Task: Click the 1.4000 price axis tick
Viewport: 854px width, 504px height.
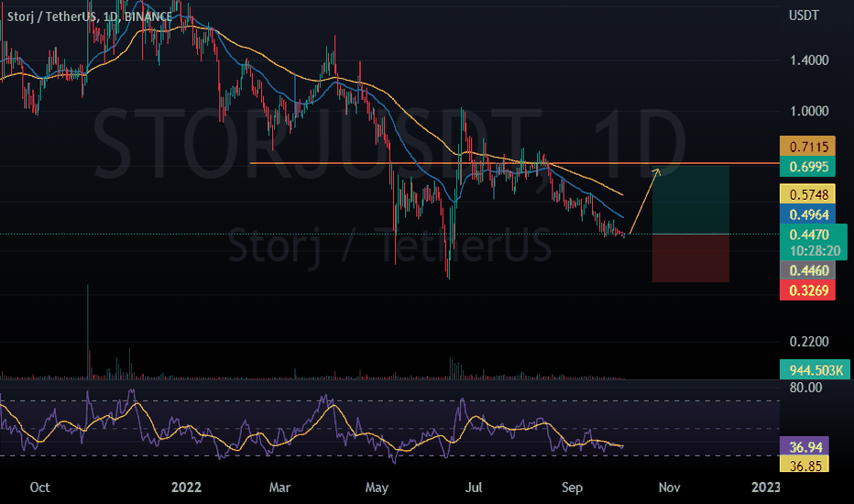Action: pos(809,60)
